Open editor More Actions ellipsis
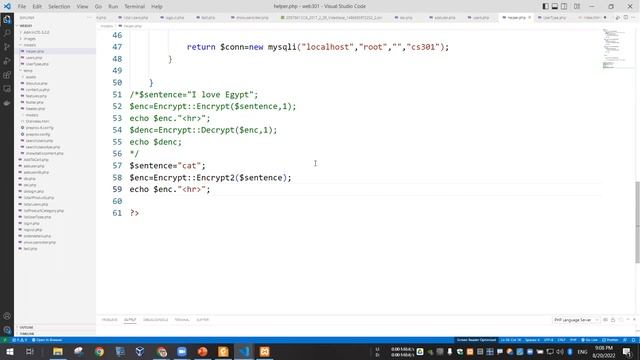The width and height of the screenshot is (640, 360). click(633, 18)
